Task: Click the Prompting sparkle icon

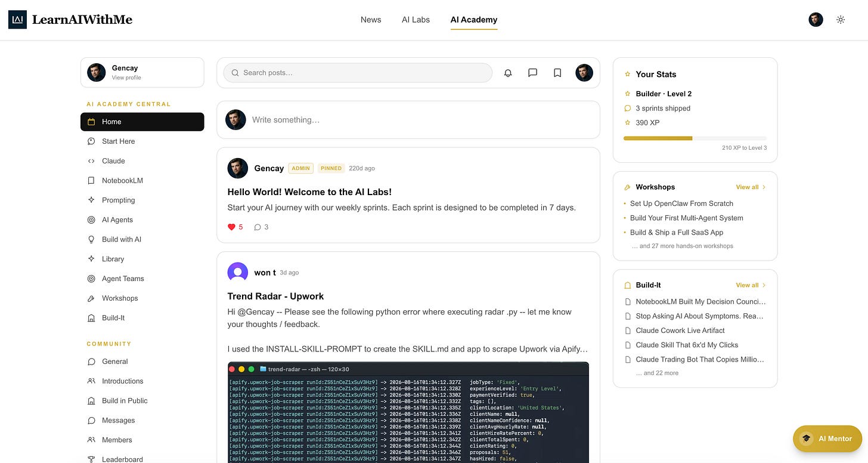Action: (x=91, y=200)
